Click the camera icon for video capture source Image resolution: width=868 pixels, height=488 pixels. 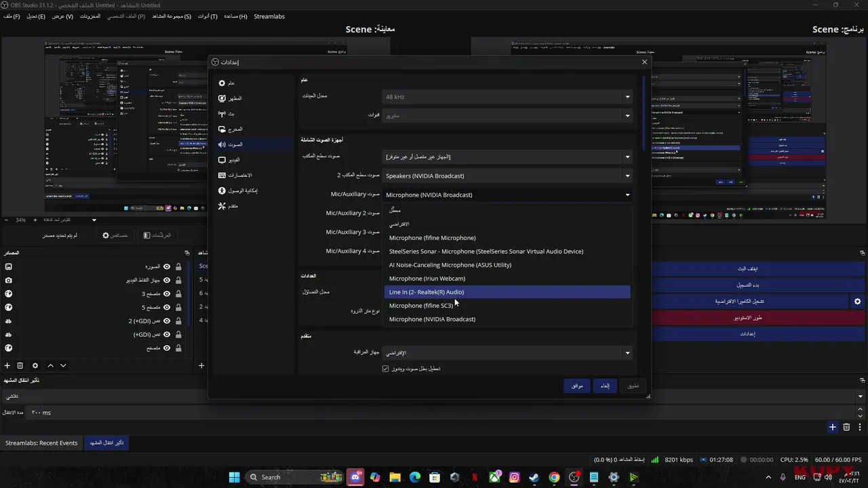point(9,280)
